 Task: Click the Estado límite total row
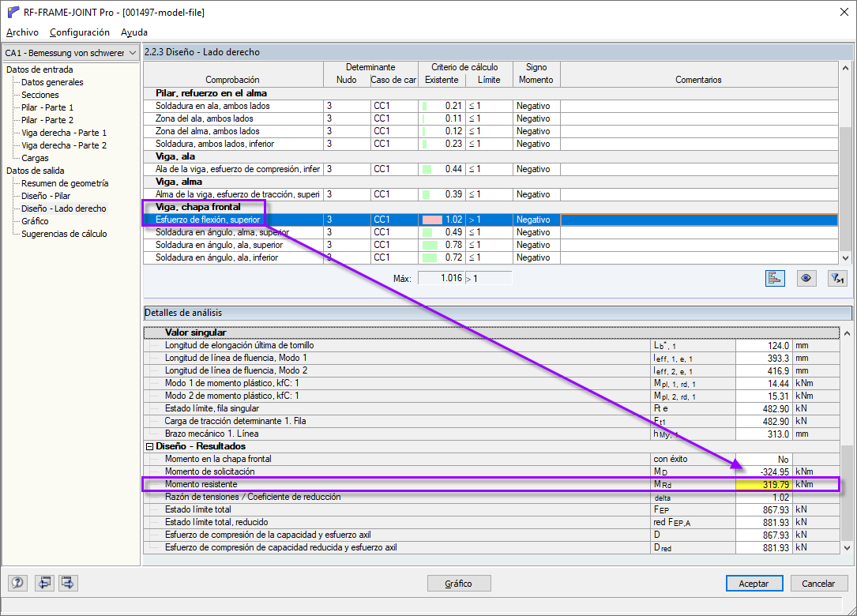tap(491, 509)
